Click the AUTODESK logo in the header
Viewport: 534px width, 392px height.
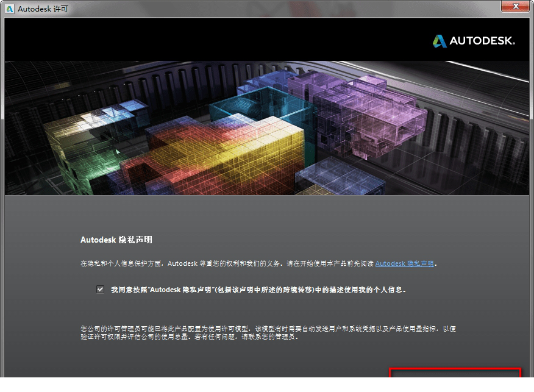[474, 41]
